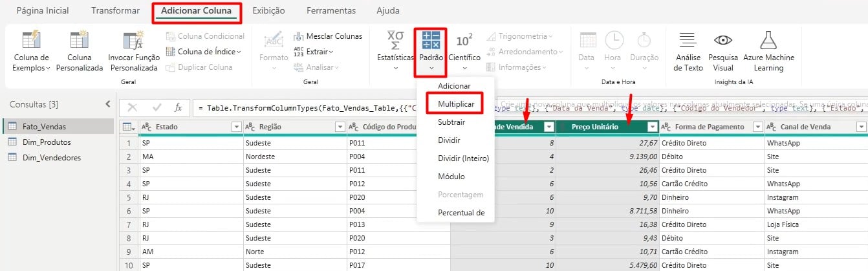Click cell 8.711,58
This screenshot has width=868, height=271.
click(607, 211)
